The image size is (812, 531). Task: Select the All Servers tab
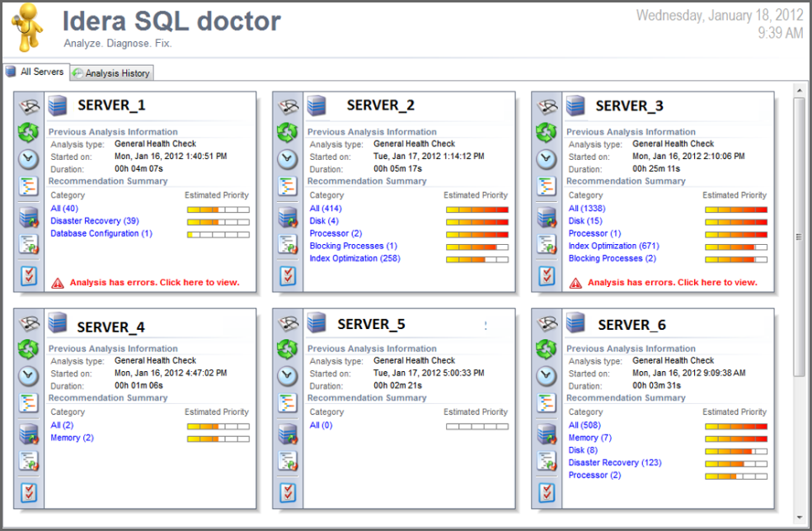pyautogui.click(x=35, y=72)
